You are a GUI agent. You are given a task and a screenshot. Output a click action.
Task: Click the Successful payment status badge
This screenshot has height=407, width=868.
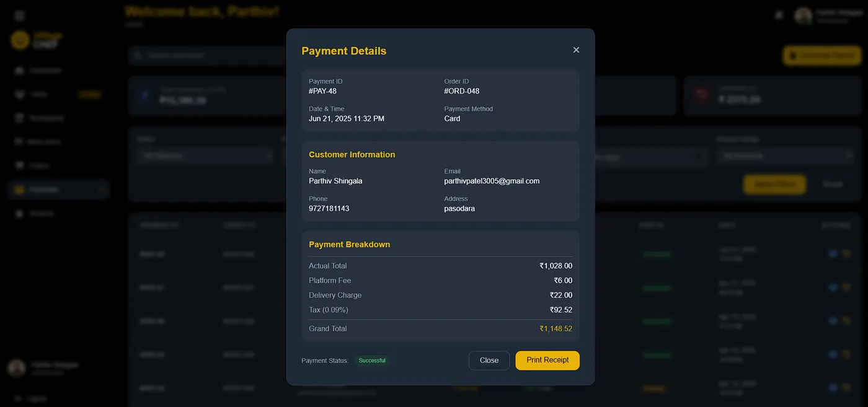point(372,361)
